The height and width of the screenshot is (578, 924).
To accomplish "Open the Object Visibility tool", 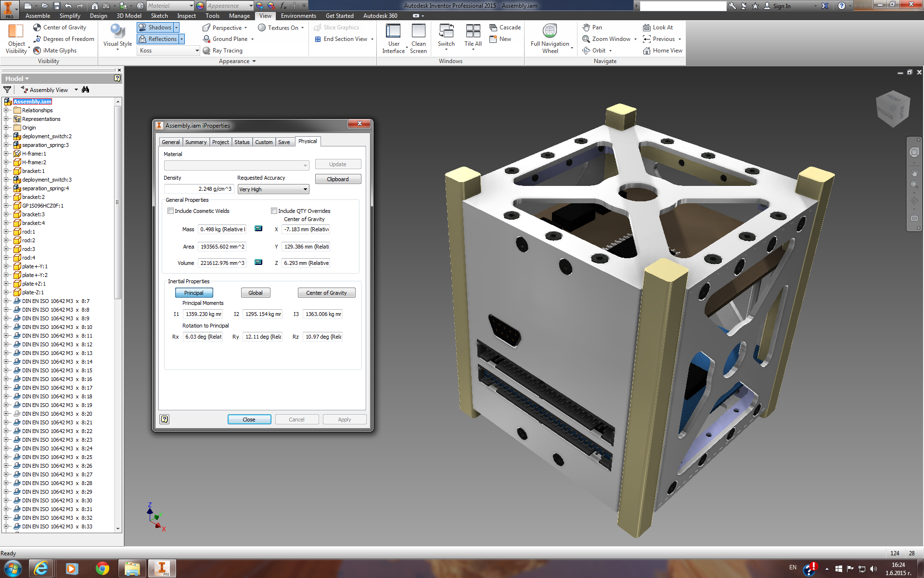I will (x=16, y=39).
